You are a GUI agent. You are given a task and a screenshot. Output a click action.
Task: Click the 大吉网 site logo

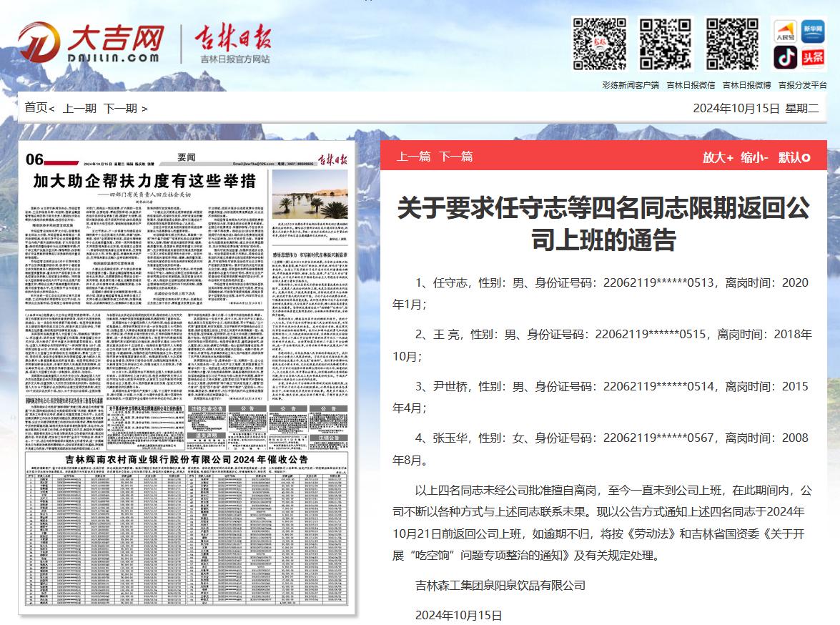tap(91, 42)
